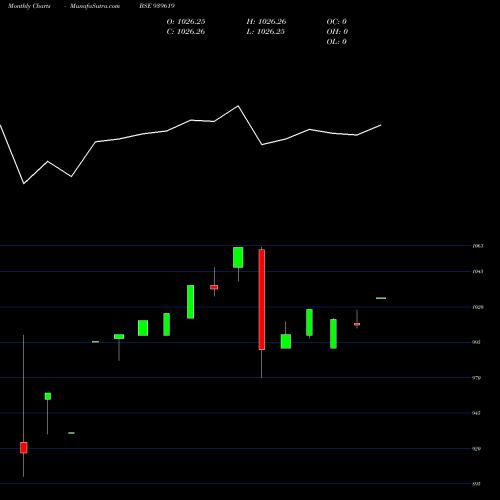Select the 'OH: 0' reading
Viewport: 500px width, 500px height.
tap(337, 32)
